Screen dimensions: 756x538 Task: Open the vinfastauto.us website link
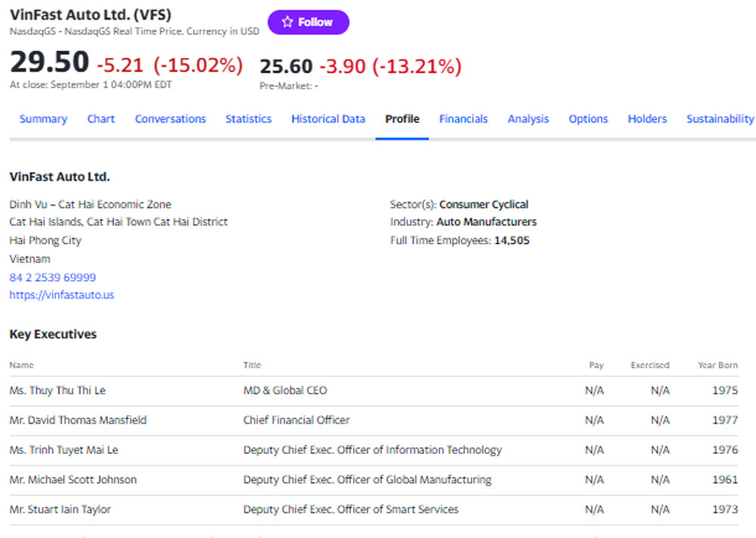(62, 295)
